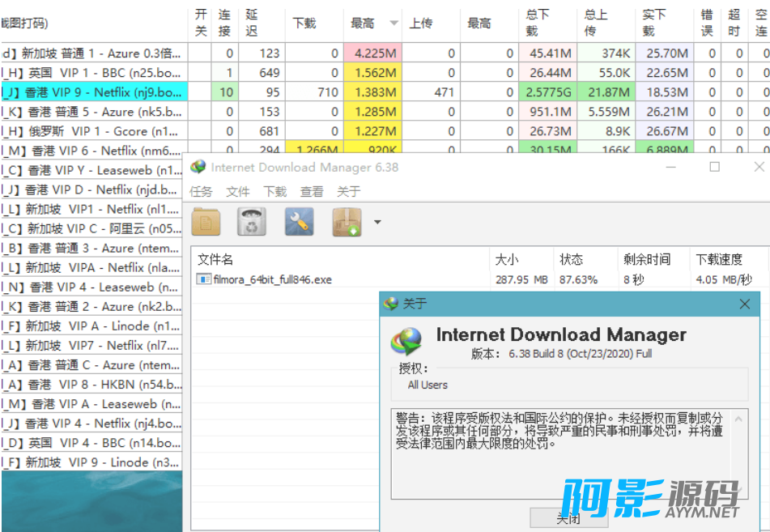Screen dimensions: 770x532
Task: Click the 开关 column header
Action: coord(200,23)
